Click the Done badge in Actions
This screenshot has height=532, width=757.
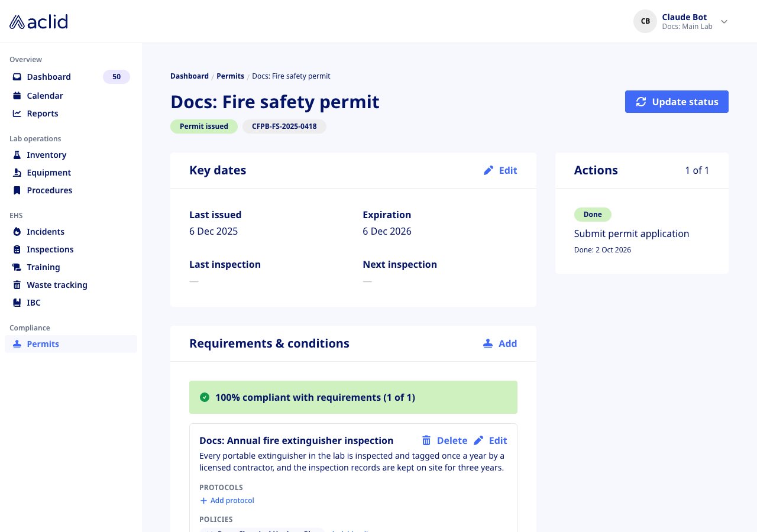coord(593,215)
